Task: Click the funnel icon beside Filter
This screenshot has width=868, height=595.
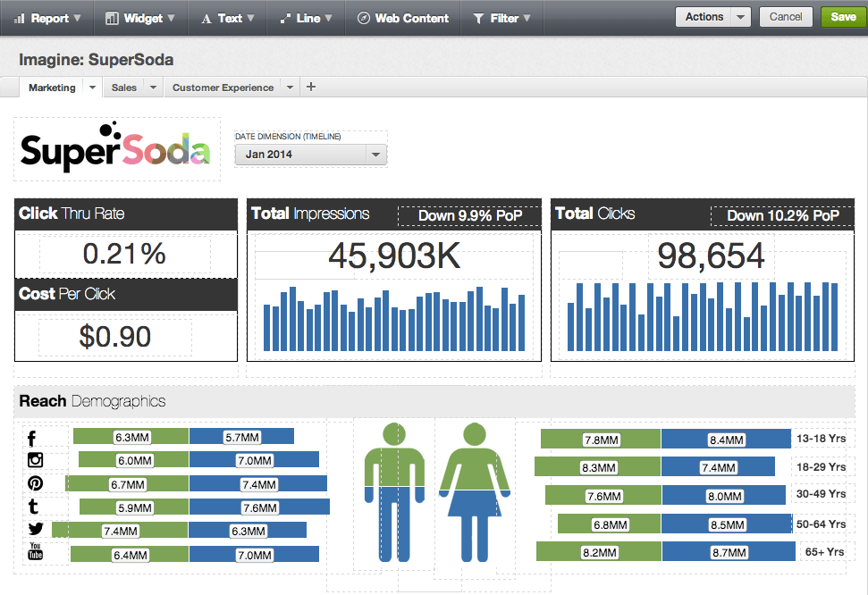Action: click(x=478, y=19)
